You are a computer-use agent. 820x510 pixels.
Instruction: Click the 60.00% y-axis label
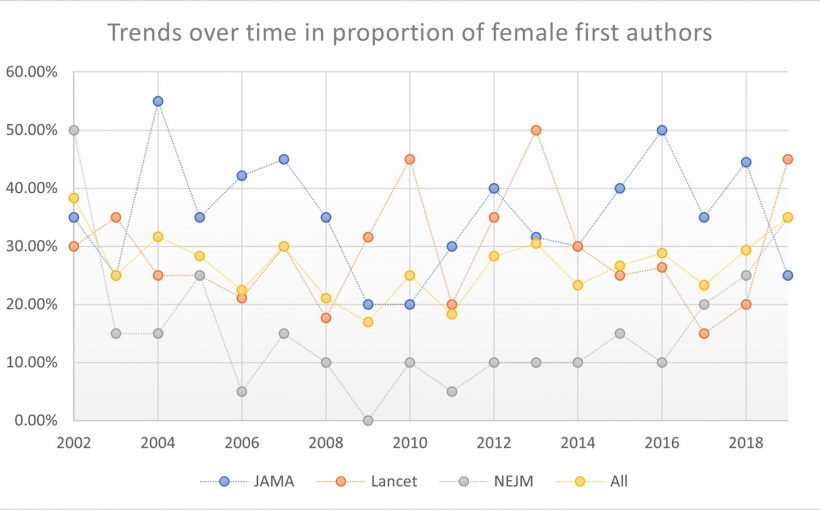30,72
